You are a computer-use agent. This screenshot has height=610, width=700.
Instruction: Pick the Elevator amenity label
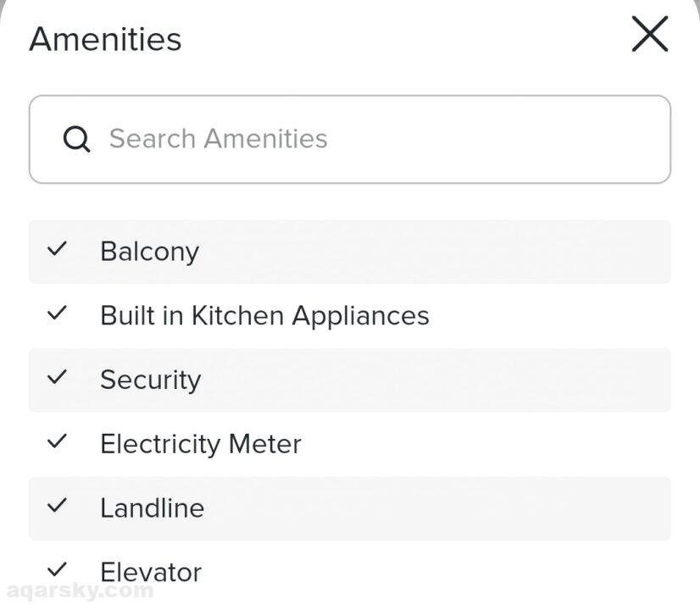pos(150,572)
